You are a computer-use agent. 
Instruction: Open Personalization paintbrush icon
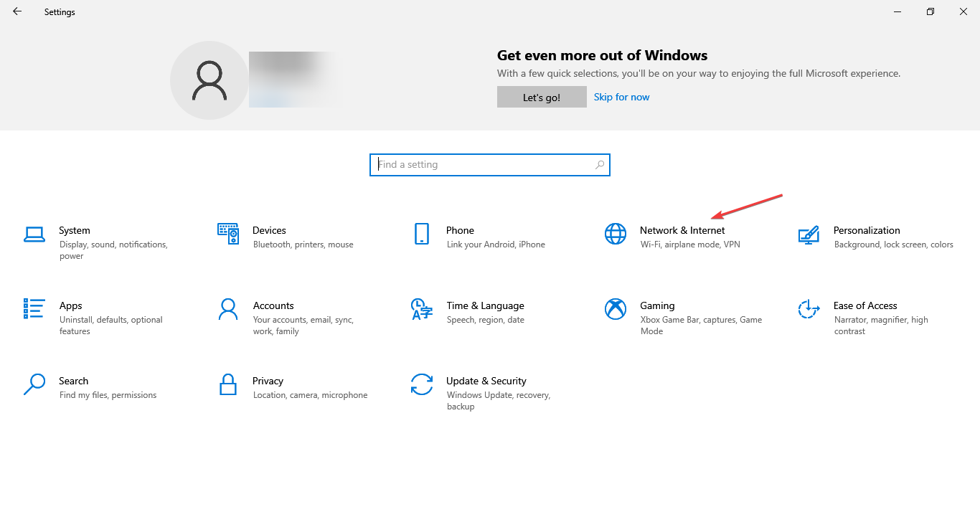point(809,234)
